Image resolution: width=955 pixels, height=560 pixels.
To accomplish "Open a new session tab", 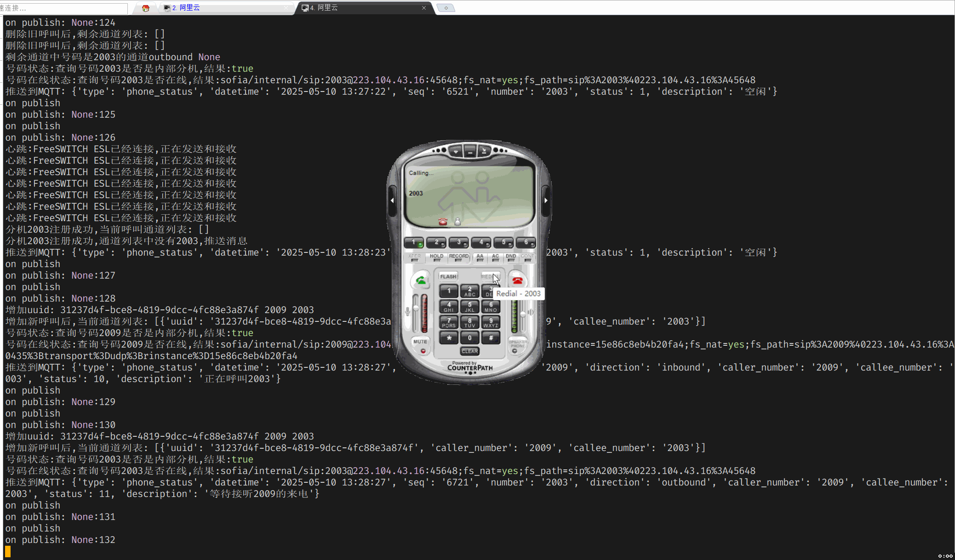I will click(x=446, y=8).
